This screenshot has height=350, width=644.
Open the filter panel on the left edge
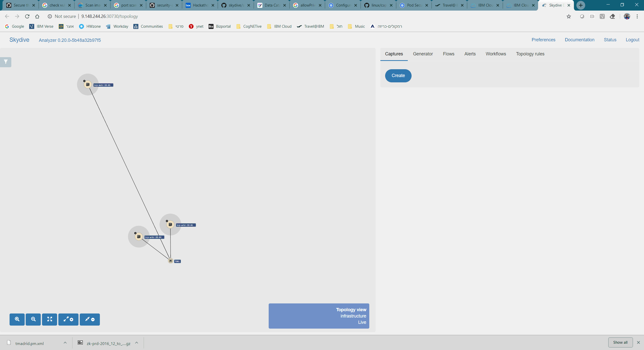pyautogui.click(x=5, y=62)
